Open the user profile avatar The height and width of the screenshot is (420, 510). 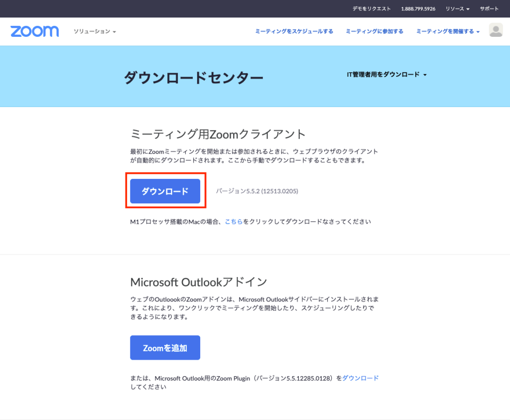496,31
